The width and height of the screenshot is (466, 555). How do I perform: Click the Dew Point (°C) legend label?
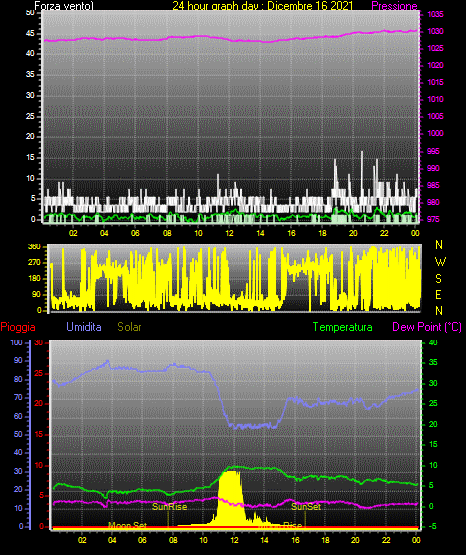pyautogui.click(x=427, y=327)
